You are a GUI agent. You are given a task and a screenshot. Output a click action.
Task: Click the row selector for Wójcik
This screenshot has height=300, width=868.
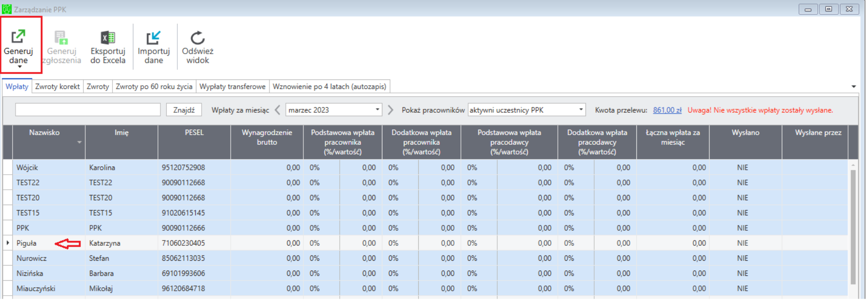(8, 167)
